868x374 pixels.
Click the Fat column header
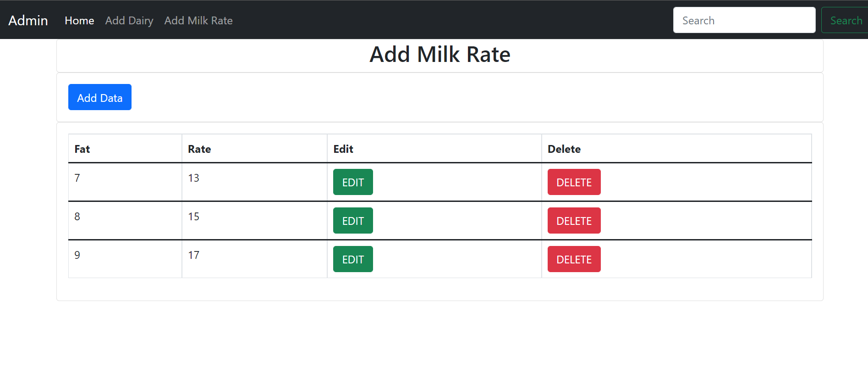82,149
